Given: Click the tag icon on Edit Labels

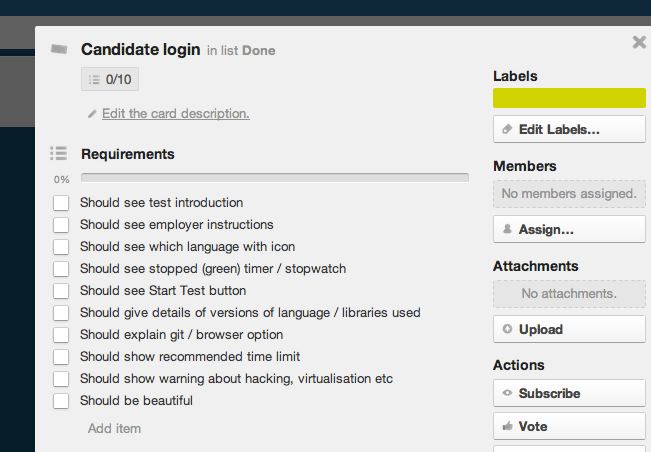Looking at the screenshot, I should tap(507, 129).
